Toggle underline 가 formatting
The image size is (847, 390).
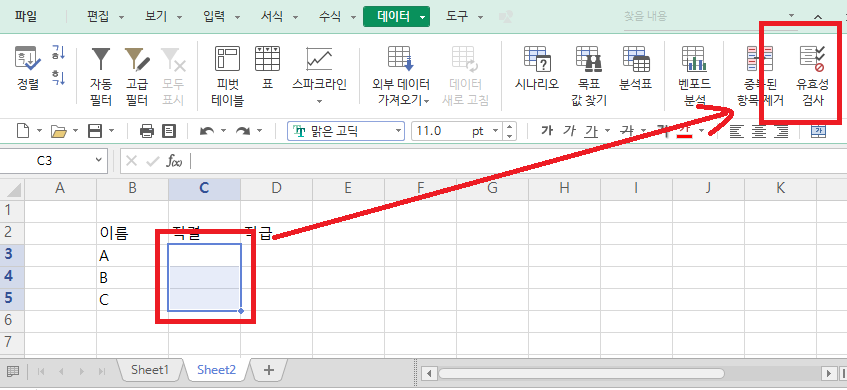(x=591, y=131)
